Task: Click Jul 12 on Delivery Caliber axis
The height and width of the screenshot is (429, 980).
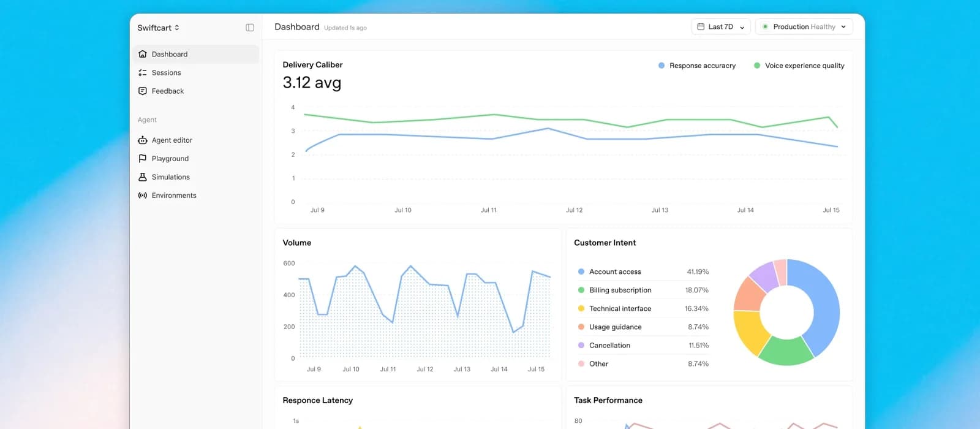Action: coord(575,210)
